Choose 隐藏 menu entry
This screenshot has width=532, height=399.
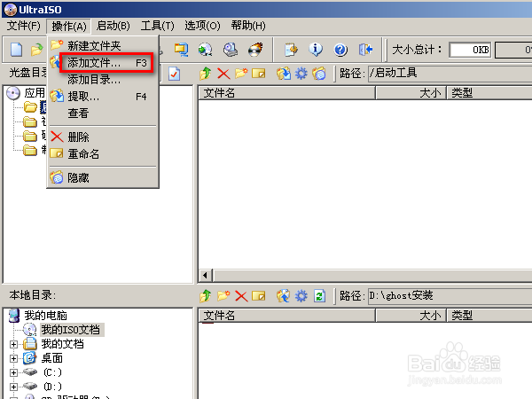[103, 178]
